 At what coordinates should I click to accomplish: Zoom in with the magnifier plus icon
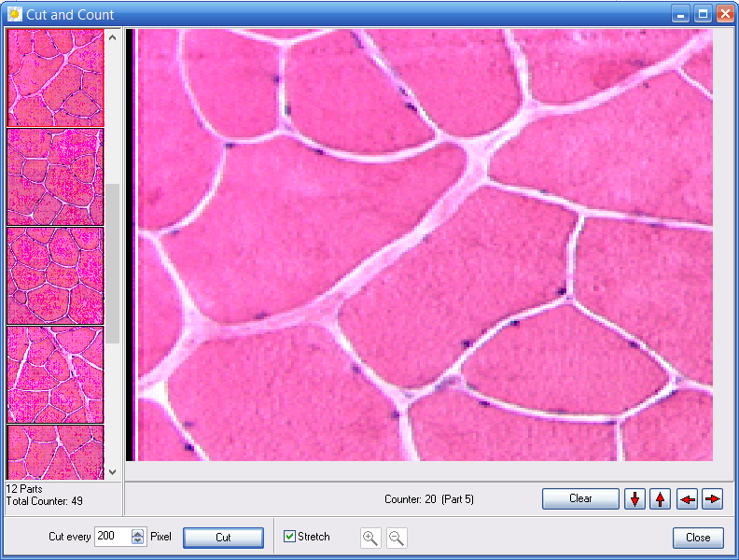click(x=370, y=538)
